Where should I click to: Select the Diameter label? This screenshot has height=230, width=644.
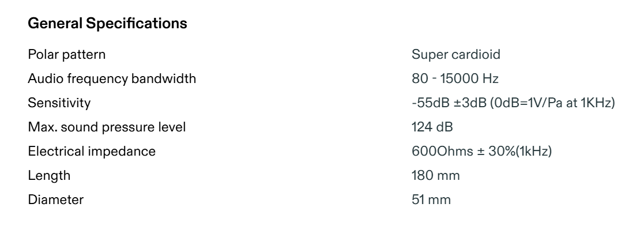56,199
